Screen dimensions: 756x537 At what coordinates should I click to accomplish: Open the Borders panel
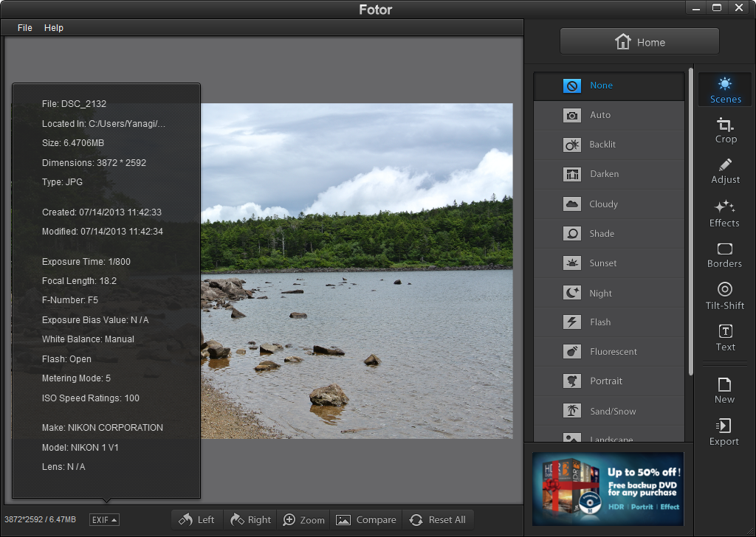tap(724, 255)
